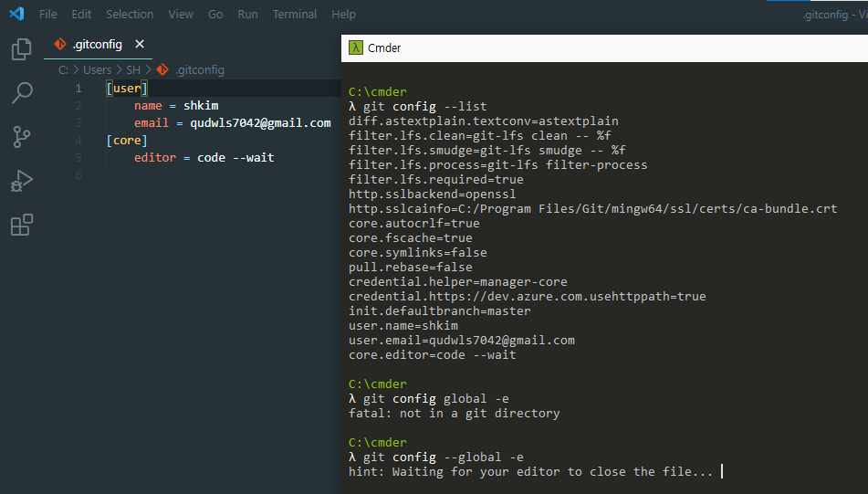Click 'core.symlinks=false' output line

click(418, 253)
